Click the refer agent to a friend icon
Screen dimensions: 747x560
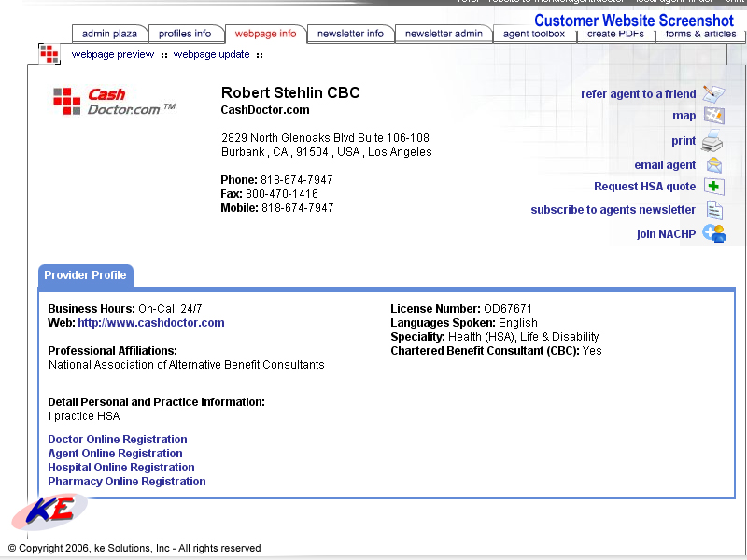pyautogui.click(x=713, y=93)
